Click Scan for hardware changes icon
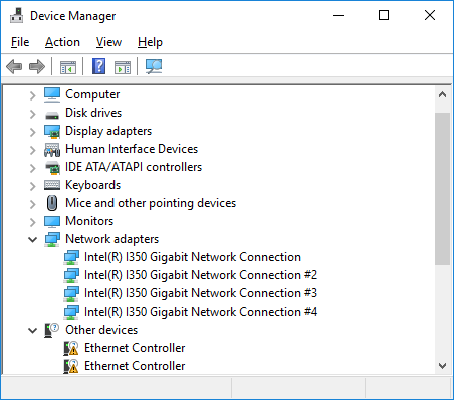 (154, 66)
